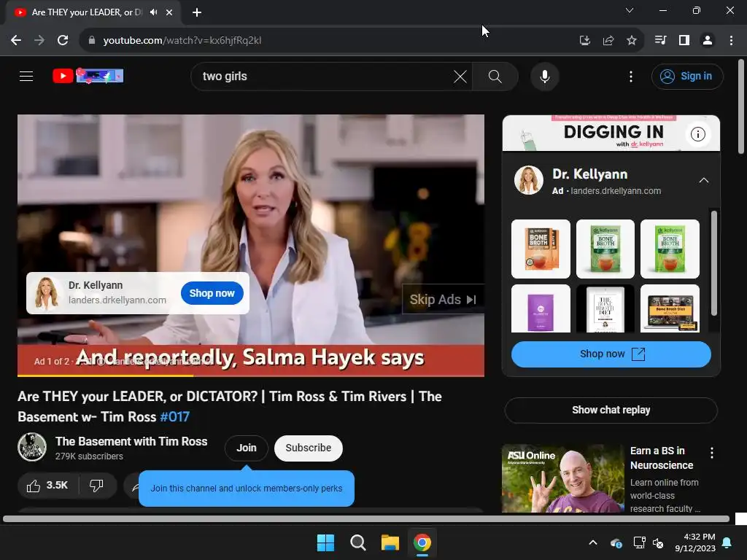Select the rightmost green Bone Broth product
The height and width of the screenshot is (560, 747).
(x=670, y=249)
